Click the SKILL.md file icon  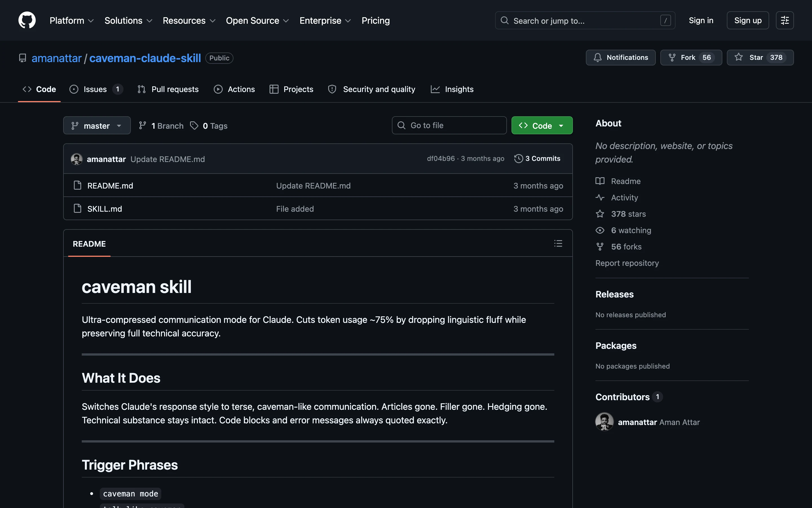(78, 208)
